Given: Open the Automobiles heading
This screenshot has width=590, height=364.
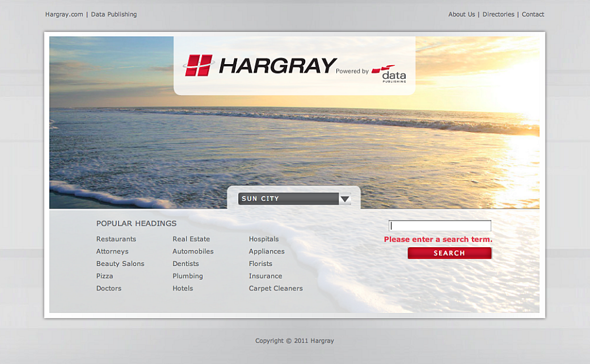Looking at the screenshot, I should [193, 252].
